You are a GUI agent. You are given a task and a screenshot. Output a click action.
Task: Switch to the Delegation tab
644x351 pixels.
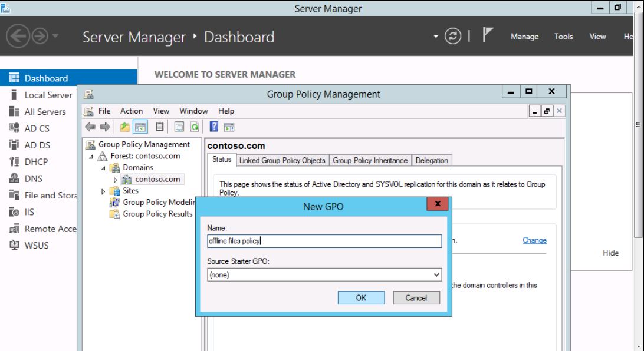pyautogui.click(x=432, y=160)
